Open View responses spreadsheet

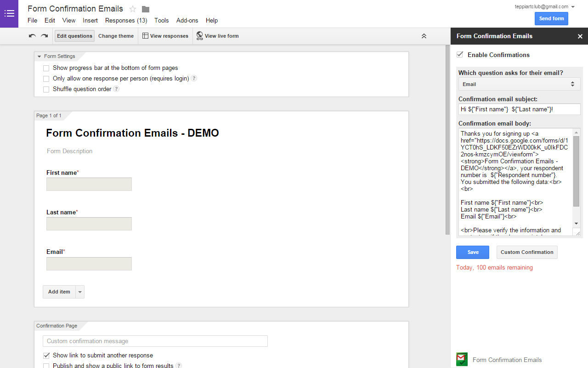(165, 36)
